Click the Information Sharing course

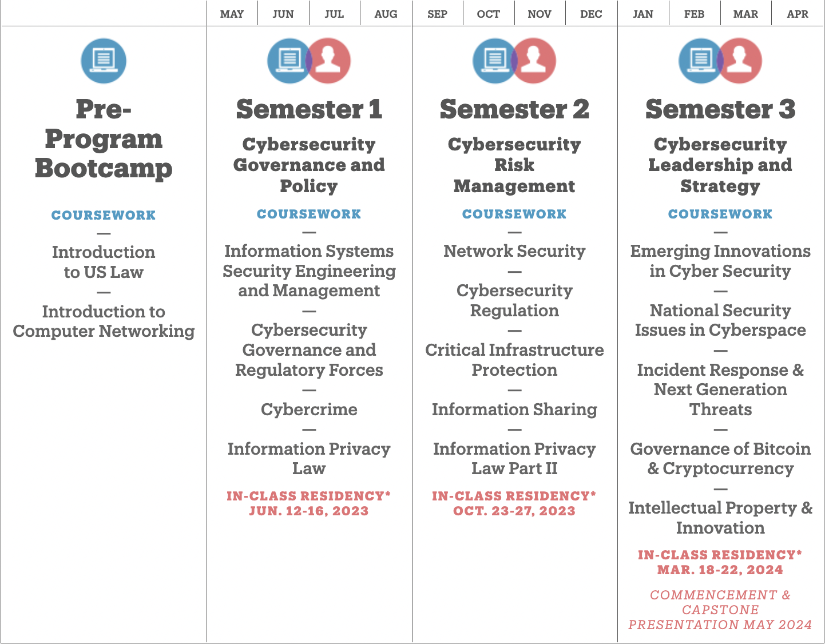[514, 410]
